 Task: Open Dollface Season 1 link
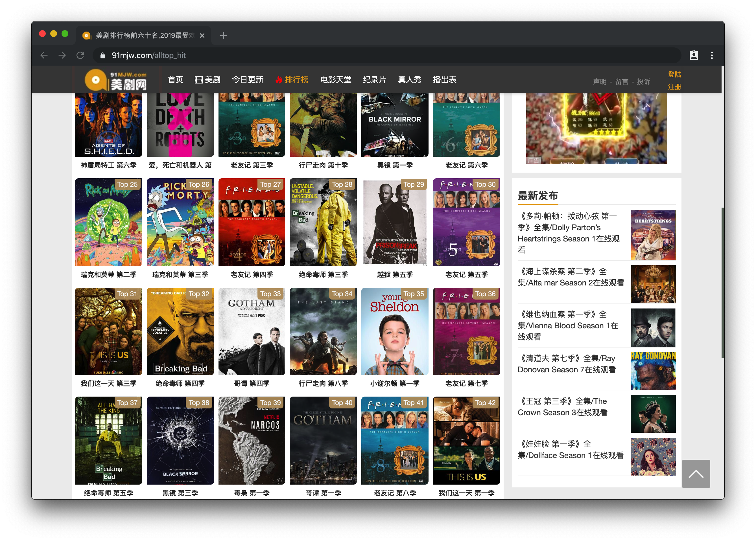[570, 450]
